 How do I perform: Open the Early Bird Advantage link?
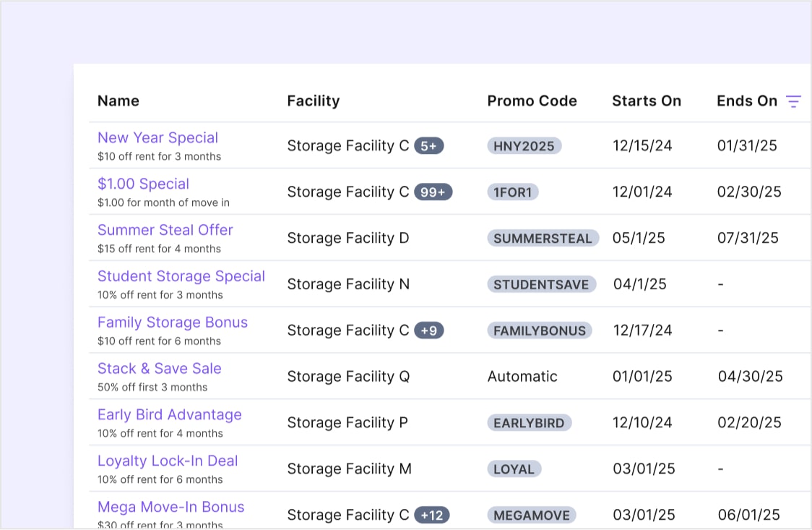[170, 414]
